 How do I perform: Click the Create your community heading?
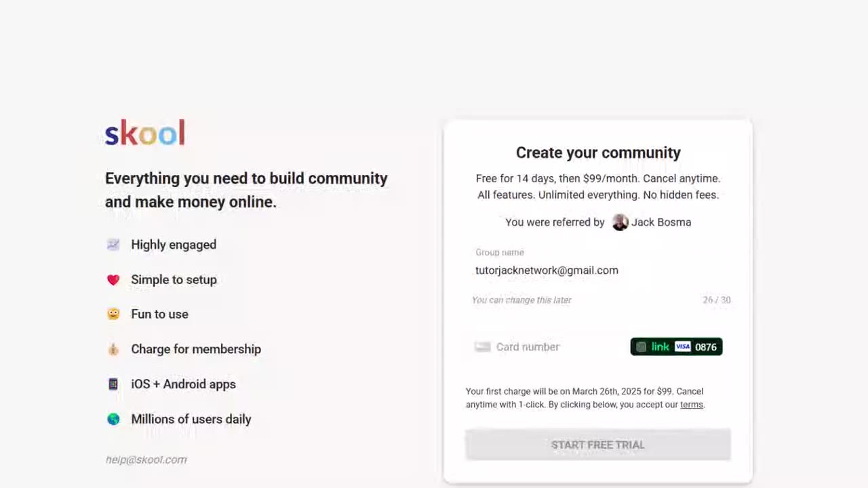tap(598, 152)
